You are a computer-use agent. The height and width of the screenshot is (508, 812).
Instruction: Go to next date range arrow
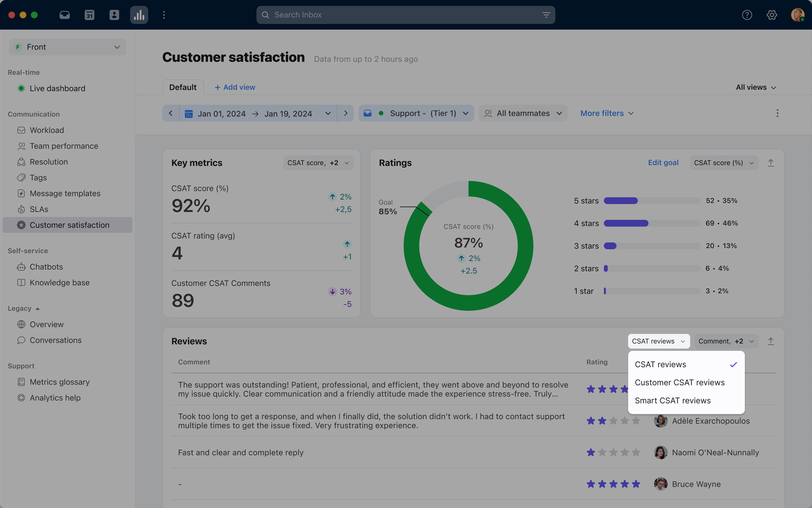(346, 113)
